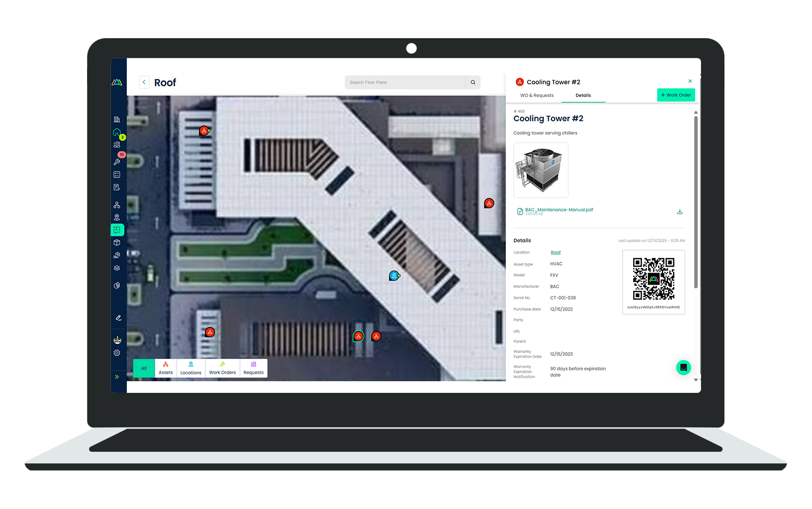Viewport: 812px width, 509px height.
Task: Open the Details tab in the asset panel
Action: tap(583, 95)
